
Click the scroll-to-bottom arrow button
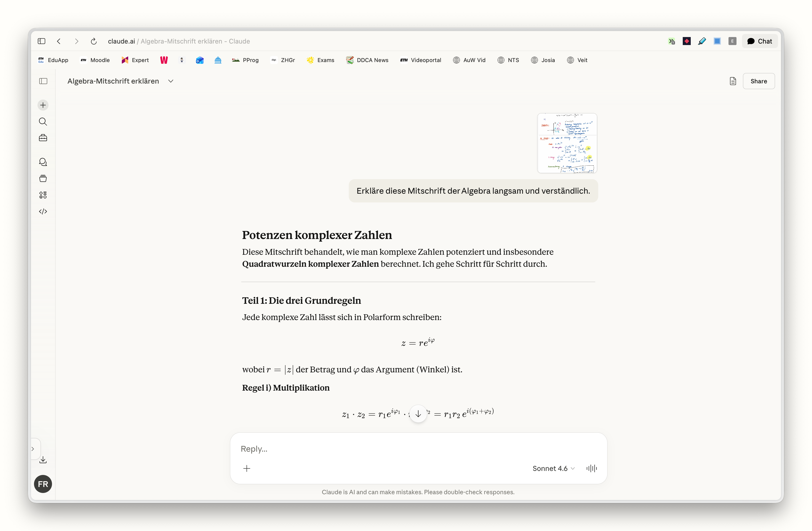(x=418, y=414)
